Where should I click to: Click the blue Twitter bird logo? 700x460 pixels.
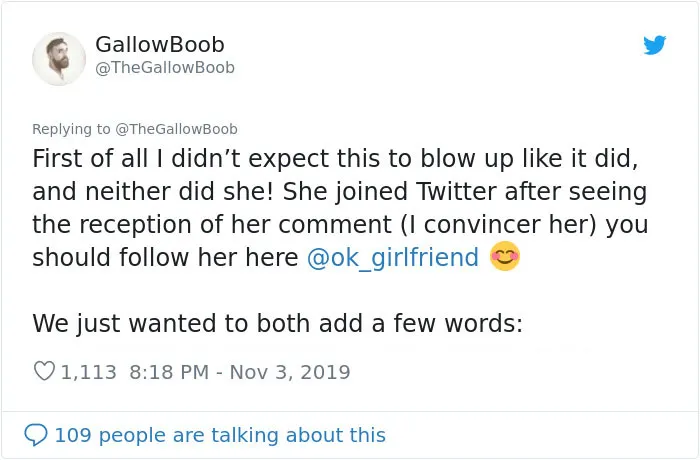[x=654, y=45]
